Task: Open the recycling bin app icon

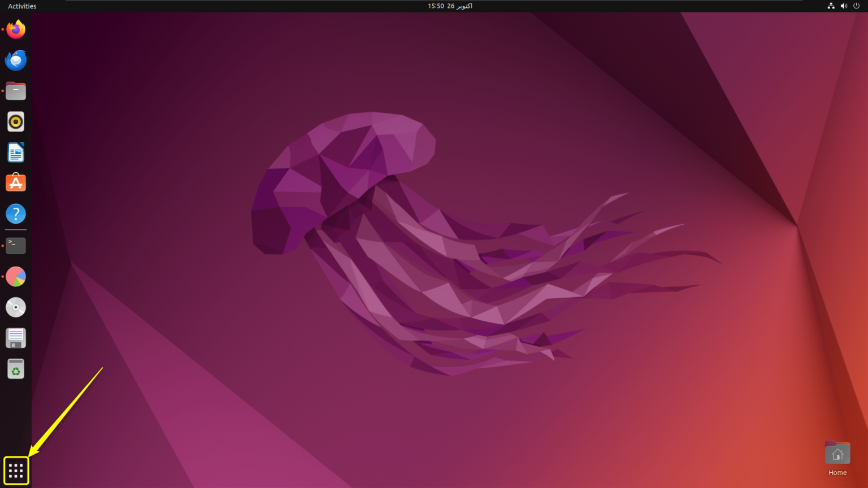Action: [15, 368]
